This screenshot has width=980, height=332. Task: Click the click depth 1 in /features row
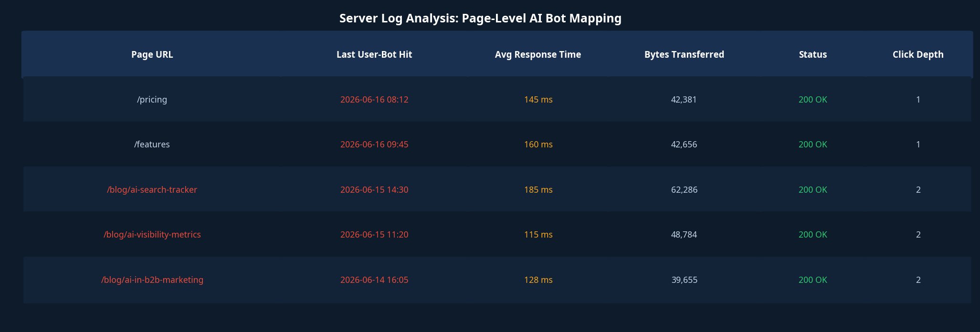(x=918, y=145)
